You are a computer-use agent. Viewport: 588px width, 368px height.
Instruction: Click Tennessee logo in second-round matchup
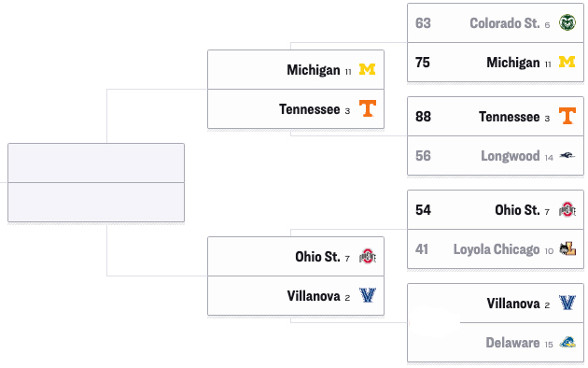pyautogui.click(x=368, y=108)
